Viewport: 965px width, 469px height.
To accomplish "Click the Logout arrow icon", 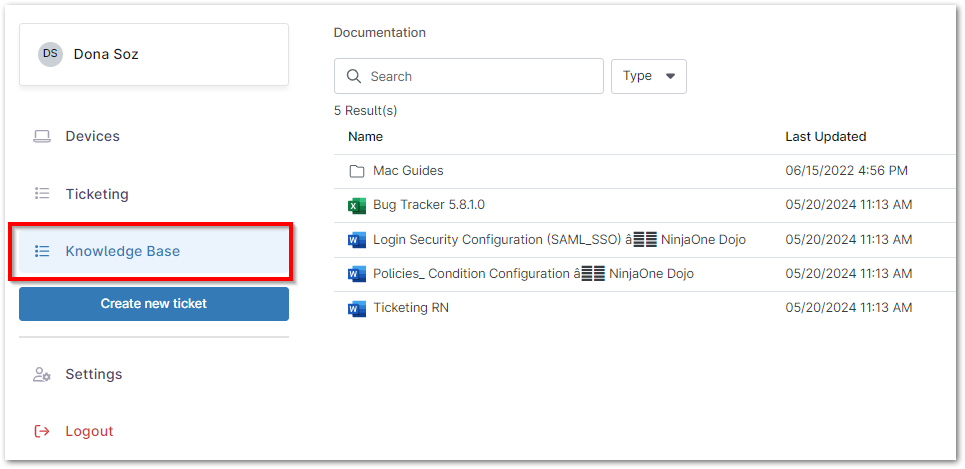I will point(42,431).
